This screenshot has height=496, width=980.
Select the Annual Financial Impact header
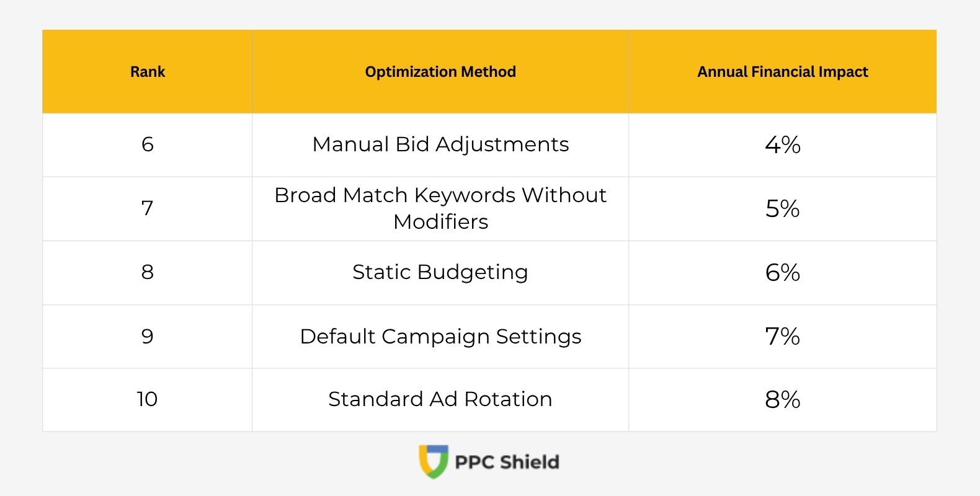[782, 72]
